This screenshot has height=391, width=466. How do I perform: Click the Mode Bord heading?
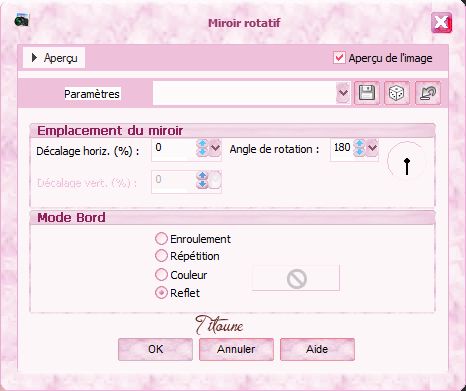(x=71, y=217)
